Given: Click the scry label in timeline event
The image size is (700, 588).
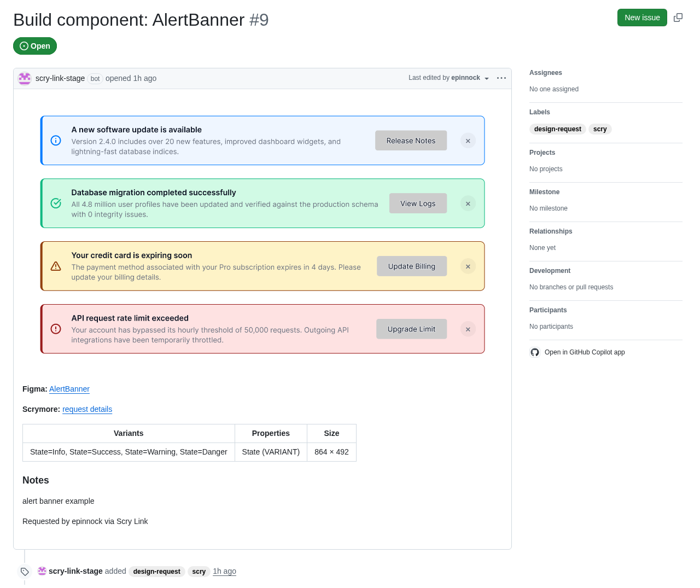Looking at the screenshot, I should (x=199, y=572).
